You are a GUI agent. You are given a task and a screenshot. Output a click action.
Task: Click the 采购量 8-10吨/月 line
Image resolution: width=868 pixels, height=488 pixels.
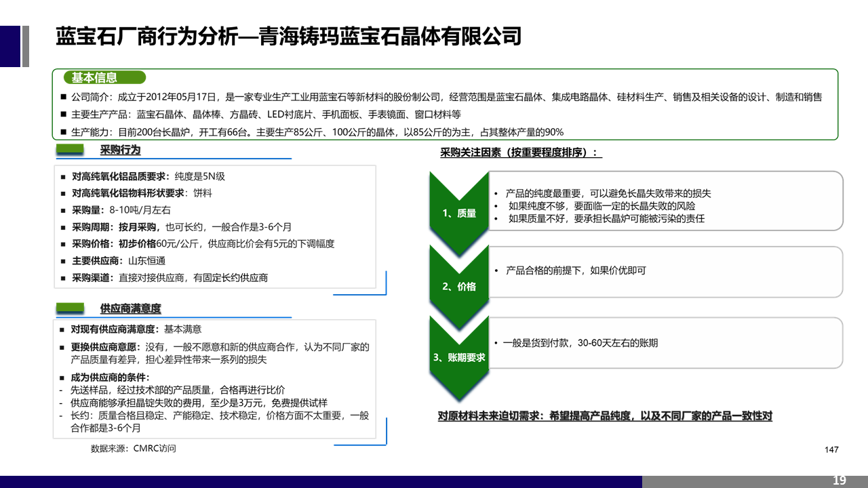[x=116, y=210]
